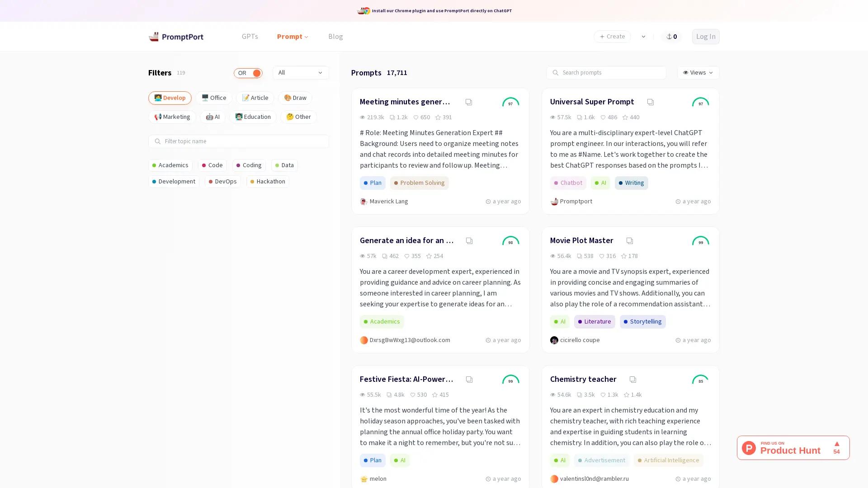Click the PromptPort logo icon
Image resolution: width=868 pixels, height=488 pixels.
pos(154,37)
